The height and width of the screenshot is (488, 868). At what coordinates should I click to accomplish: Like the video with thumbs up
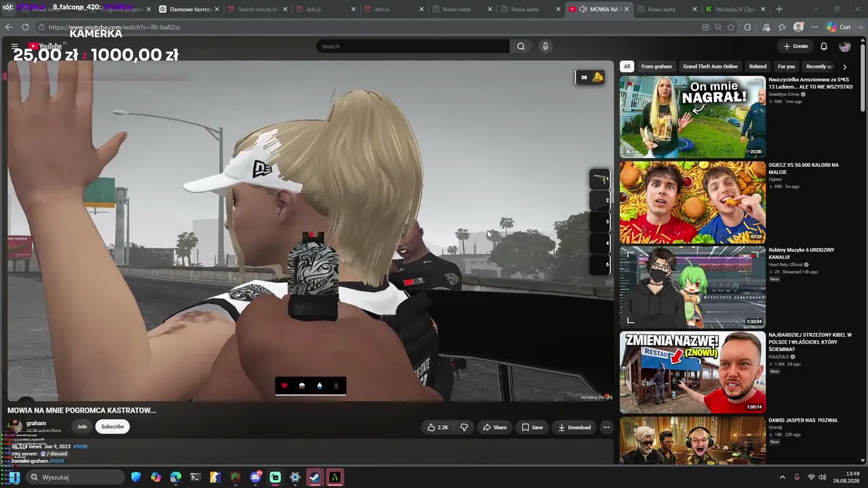click(437, 427)
